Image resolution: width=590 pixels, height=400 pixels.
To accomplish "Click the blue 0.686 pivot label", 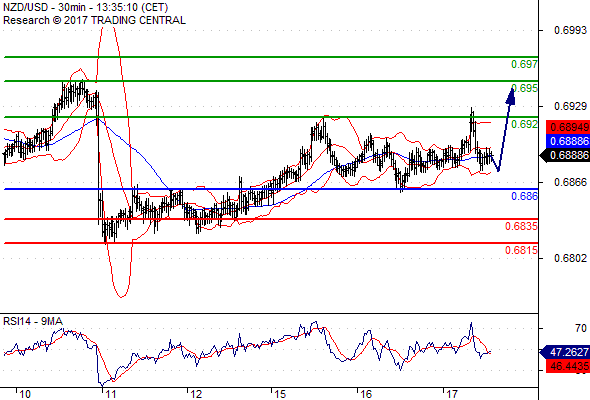I will click(x=525, y=196).
